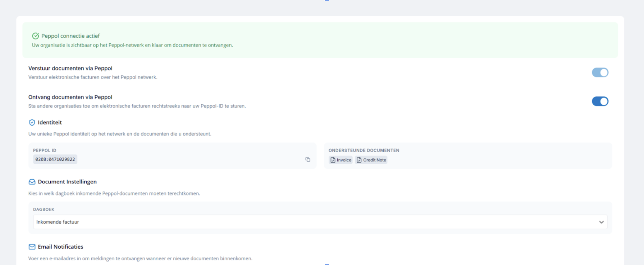Click the document icon in the Credit Note badge
Image resolution: width=644 pixels, height=265 pixels.
coord(359,160)
